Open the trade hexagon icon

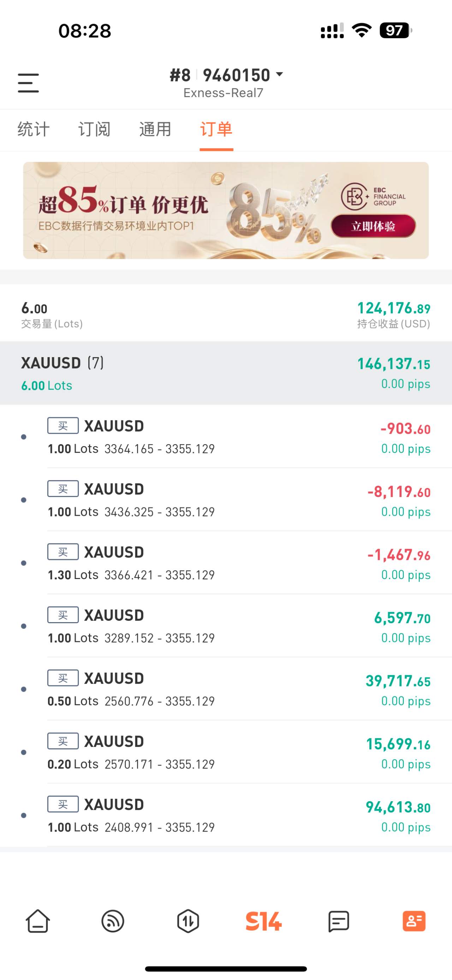point(188,921)
